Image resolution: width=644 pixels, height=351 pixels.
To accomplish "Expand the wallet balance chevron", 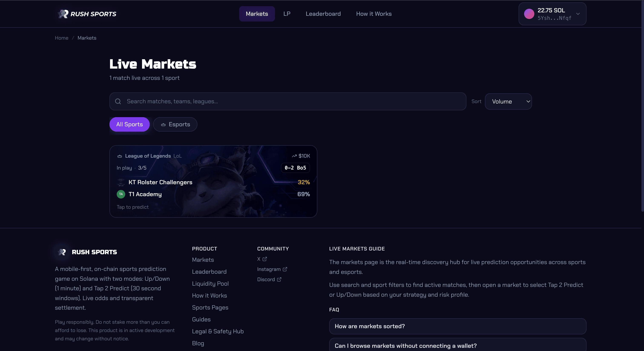I will tap(578, 14).
